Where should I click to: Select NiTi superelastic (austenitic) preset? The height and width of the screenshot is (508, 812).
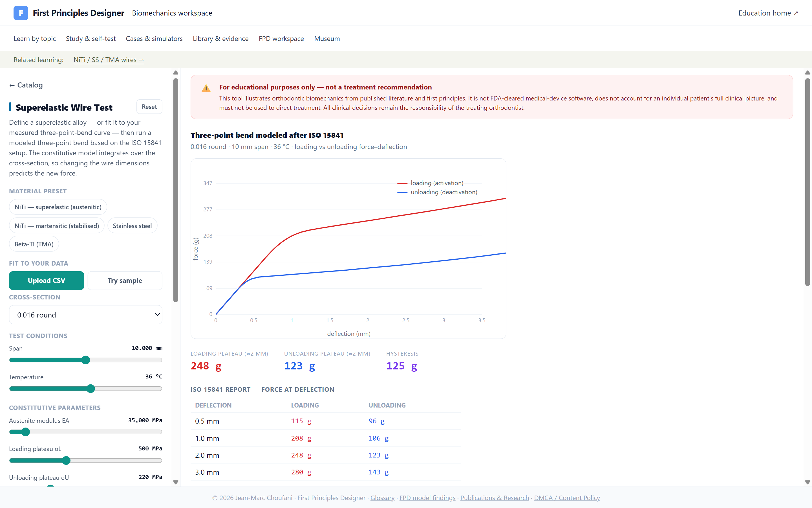click(58, 207)
